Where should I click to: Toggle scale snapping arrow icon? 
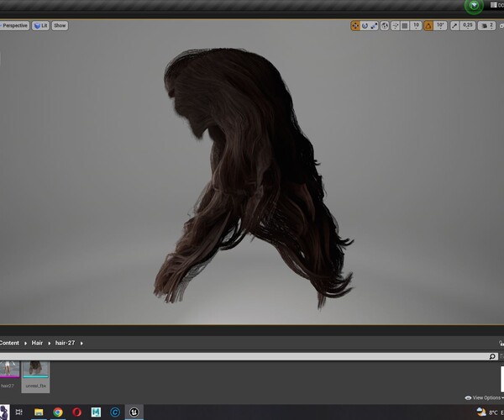pyautogui.click(x=454, y=26)
